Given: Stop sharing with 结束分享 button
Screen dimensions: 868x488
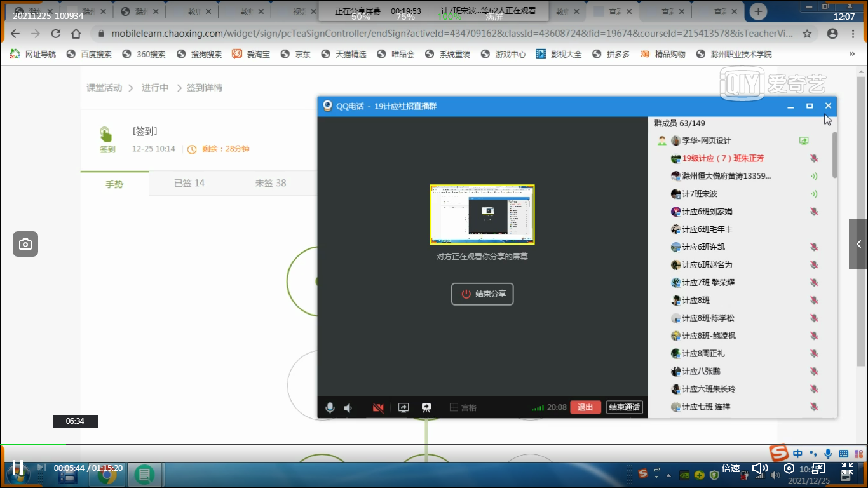Looking at the screenshot, I should tap(482, 294).
